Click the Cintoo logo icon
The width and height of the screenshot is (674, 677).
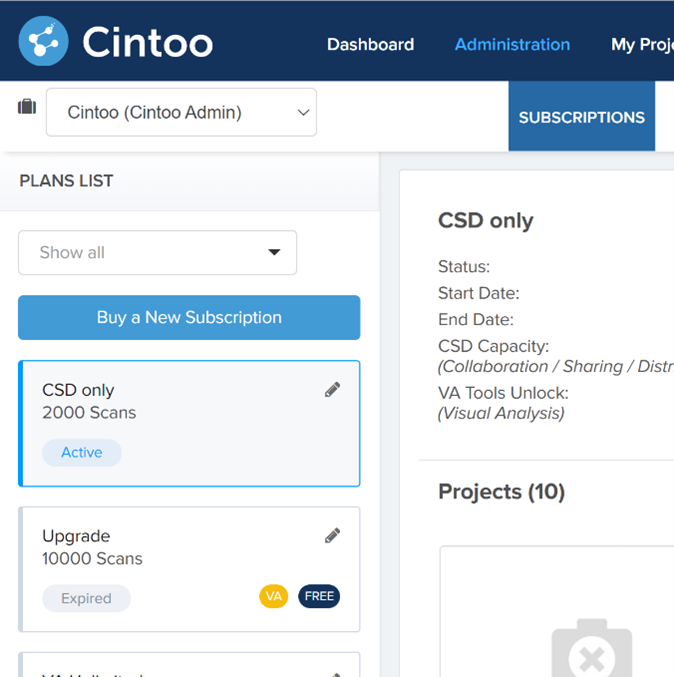pos(43,41)
